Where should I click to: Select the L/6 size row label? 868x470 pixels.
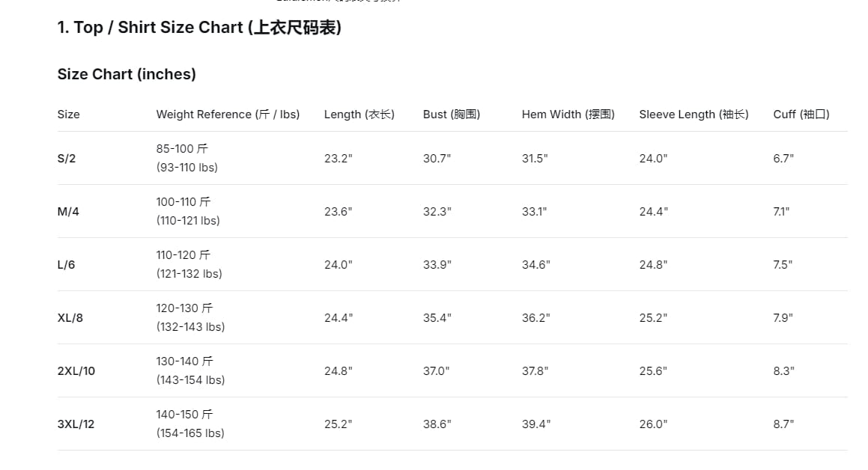click(66, 264)
